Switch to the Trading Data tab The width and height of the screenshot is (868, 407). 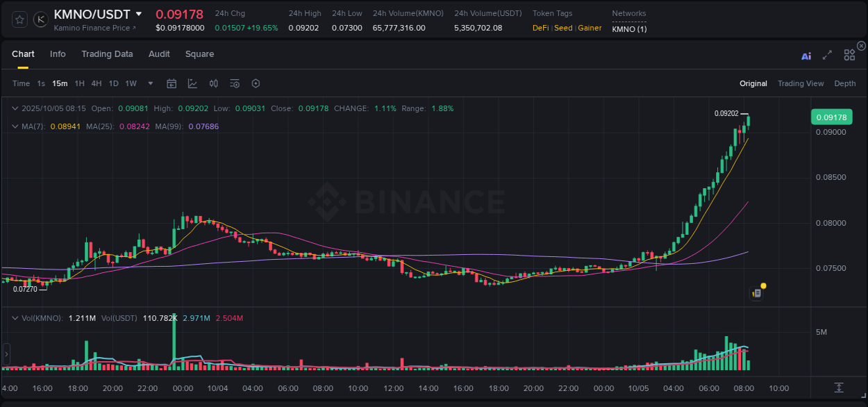pos(107,54)
